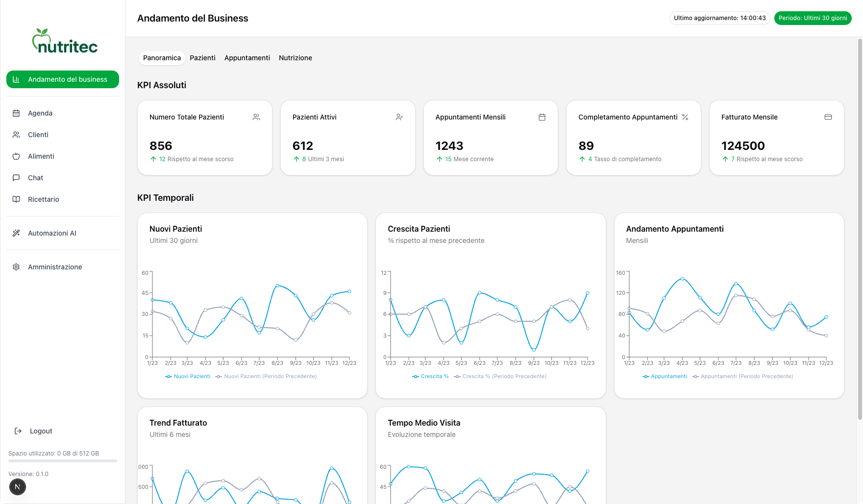Click up arrow beside 8 Ultimi 3 mesi
Viewport: 863px width, 504px height.
click(x=296, y=159)
